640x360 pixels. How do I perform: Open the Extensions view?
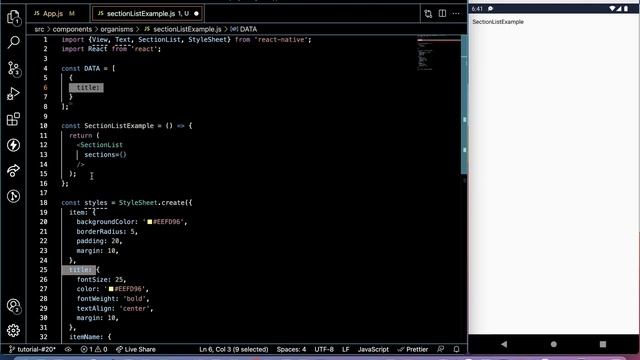13,119
